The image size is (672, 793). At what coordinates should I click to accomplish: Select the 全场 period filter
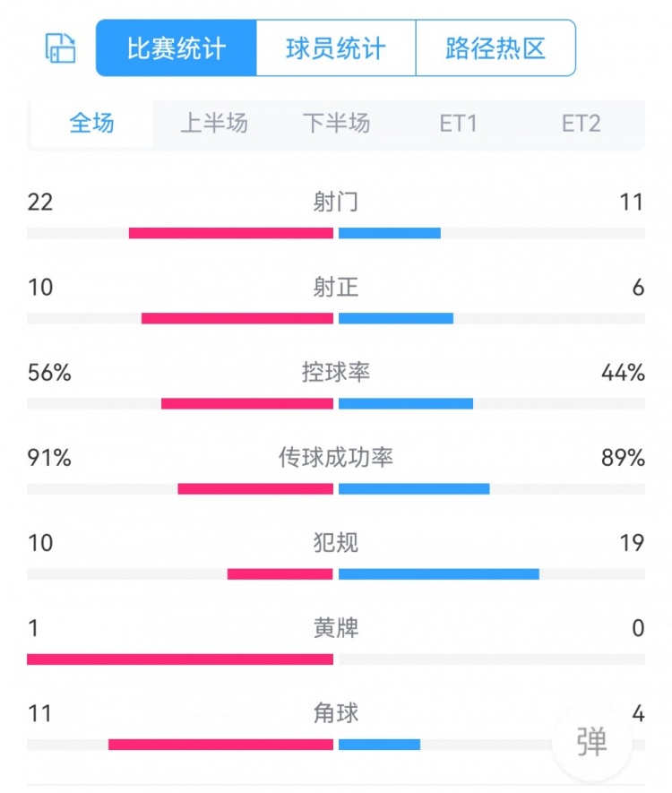point(91,124)
